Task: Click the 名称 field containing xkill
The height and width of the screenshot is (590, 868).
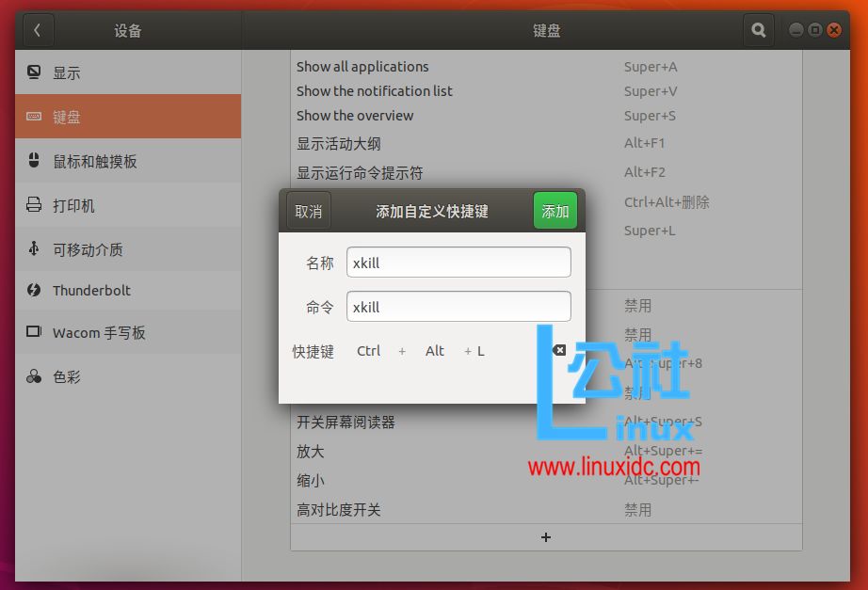Action: pyautogui.click(x=458, y=262)
